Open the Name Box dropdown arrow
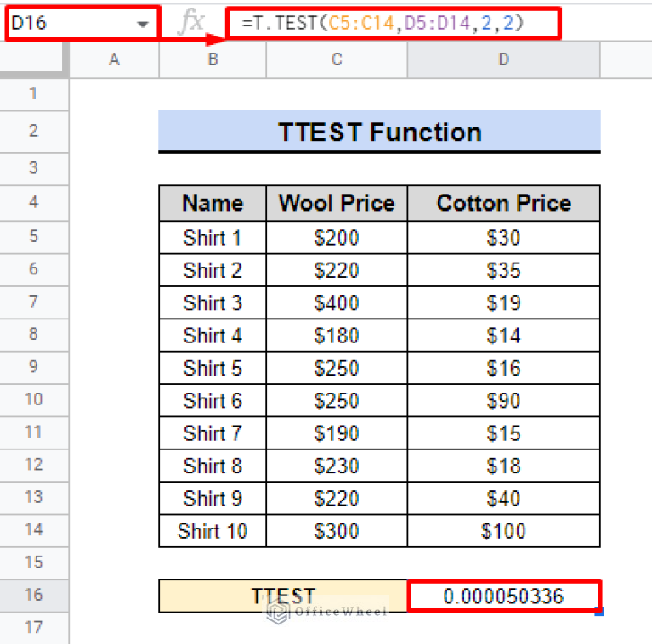Image resolution: width=652 pixels, height=644 pixels. click(x=142, y=24)
